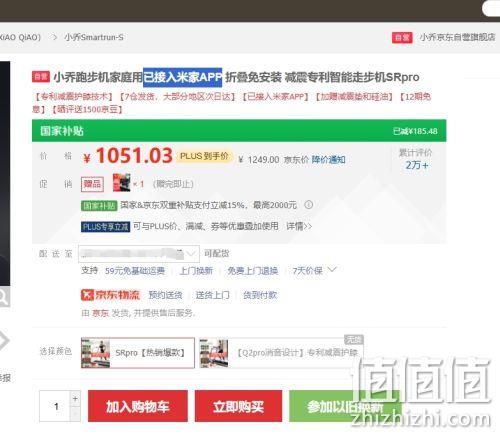Click the 赠品 gift tag
This screenshot has height=436, width=500.
click(x=92, y=184)
